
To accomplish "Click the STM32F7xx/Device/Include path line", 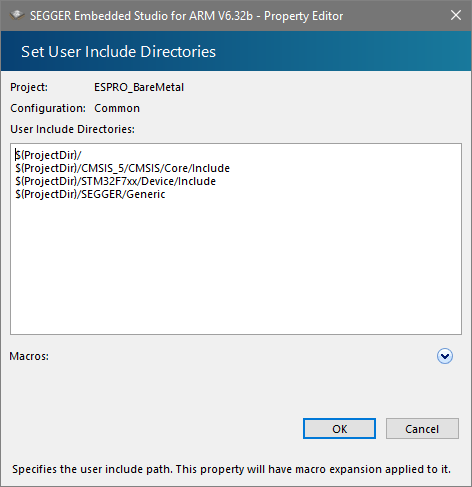I will point(115,181).
